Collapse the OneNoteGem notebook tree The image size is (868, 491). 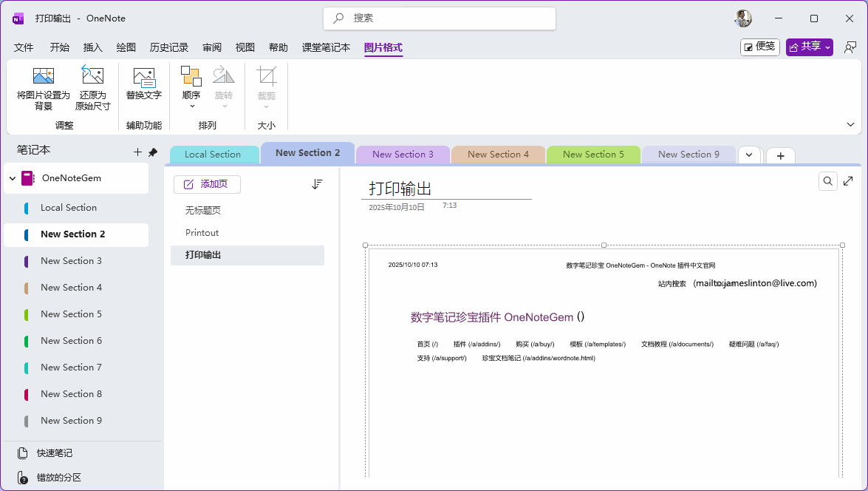(13, 178)
